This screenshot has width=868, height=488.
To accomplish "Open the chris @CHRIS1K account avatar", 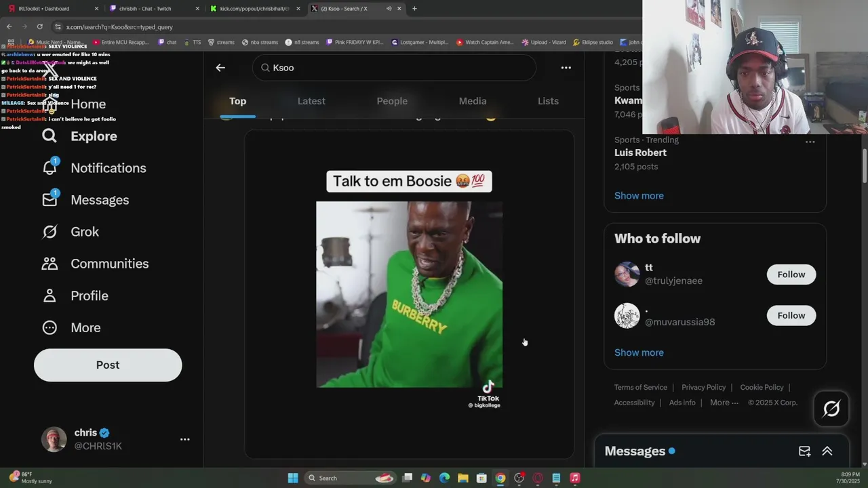I will 54,439.
